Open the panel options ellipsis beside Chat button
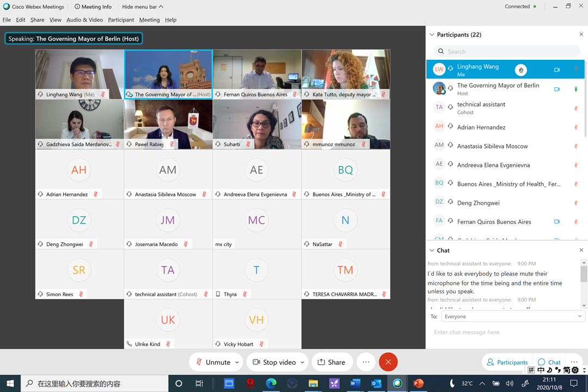Screen dimensions: 588x392 (x=574, y=362)
